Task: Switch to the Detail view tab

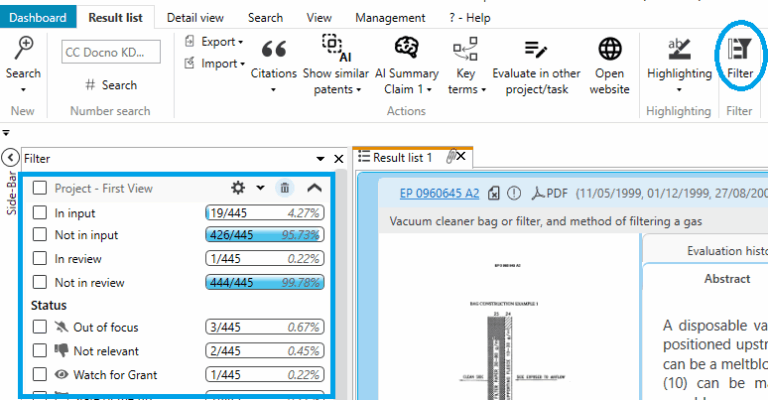Action: pos(195,17)
